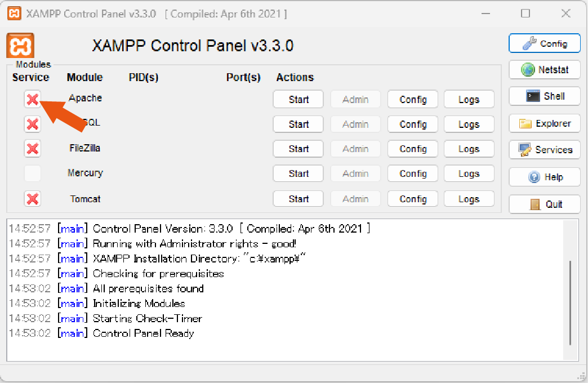This screenshot has height=383, width=588.
Task: Toggle the empty Mercury service checkbox
Action: (x=33, y=173)
